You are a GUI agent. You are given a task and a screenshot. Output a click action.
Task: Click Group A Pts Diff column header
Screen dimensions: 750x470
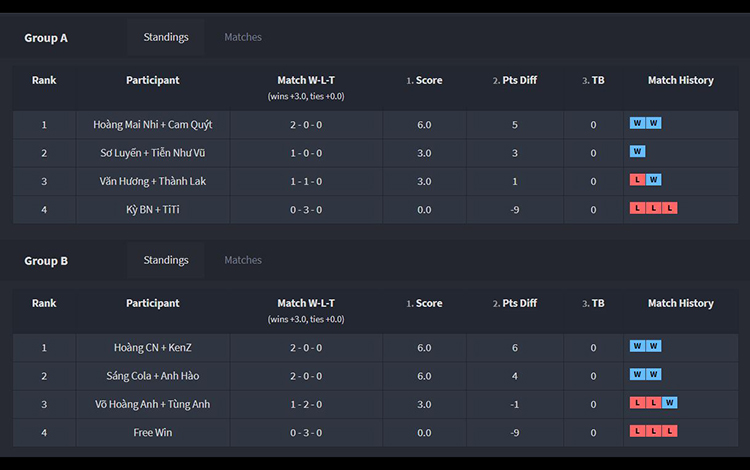(515, 80)
